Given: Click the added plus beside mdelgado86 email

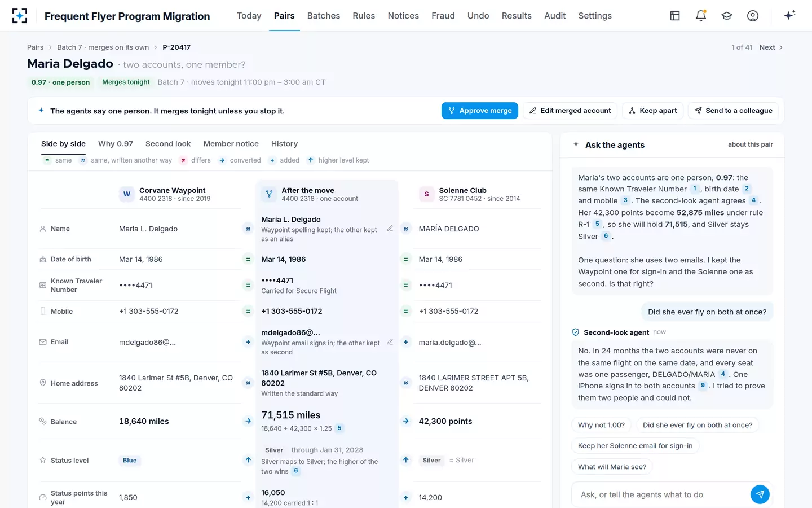Looking at the screenshot, I should point(248,342).
